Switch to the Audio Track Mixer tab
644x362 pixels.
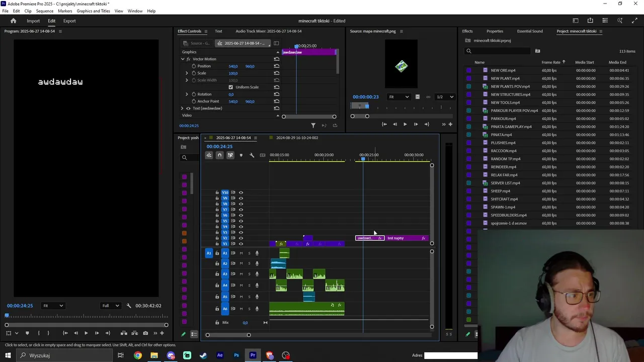(268, 31)
